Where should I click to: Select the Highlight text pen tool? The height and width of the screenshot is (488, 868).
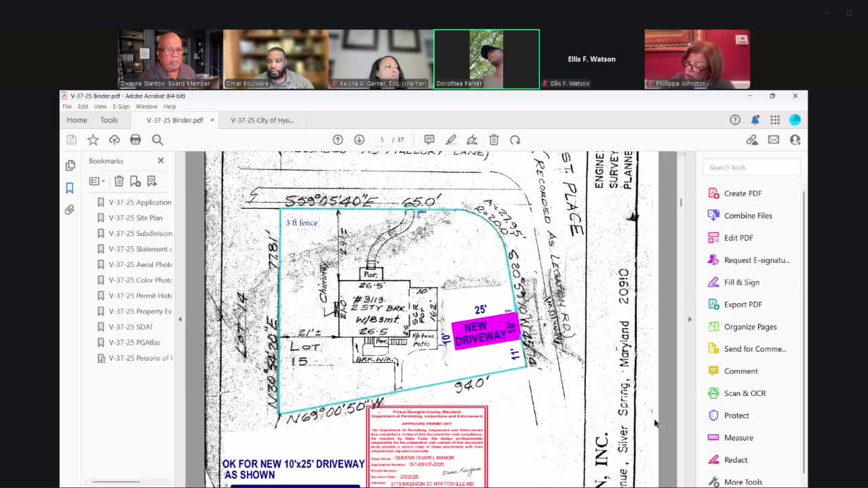tap(451, 140)
